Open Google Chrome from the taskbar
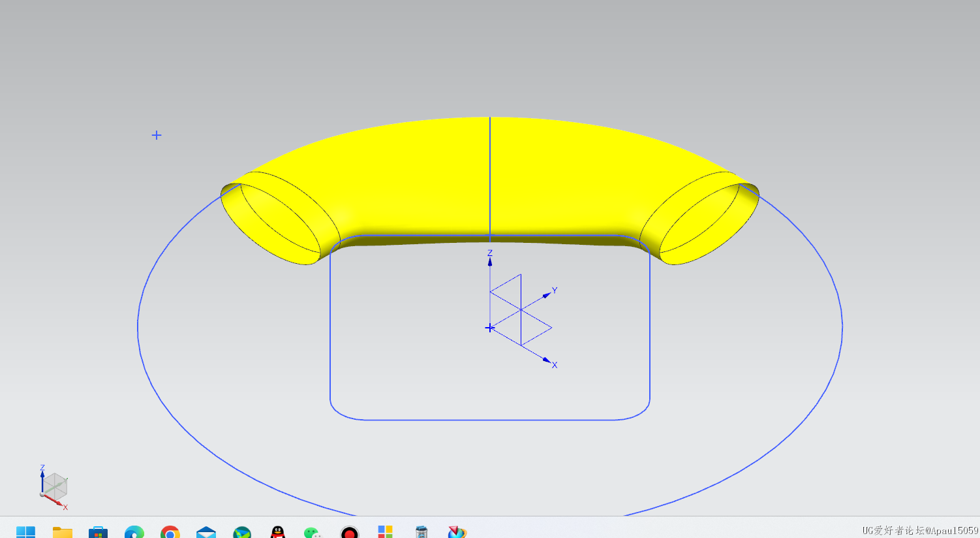980x538 pixels. (x=170, y=532)
